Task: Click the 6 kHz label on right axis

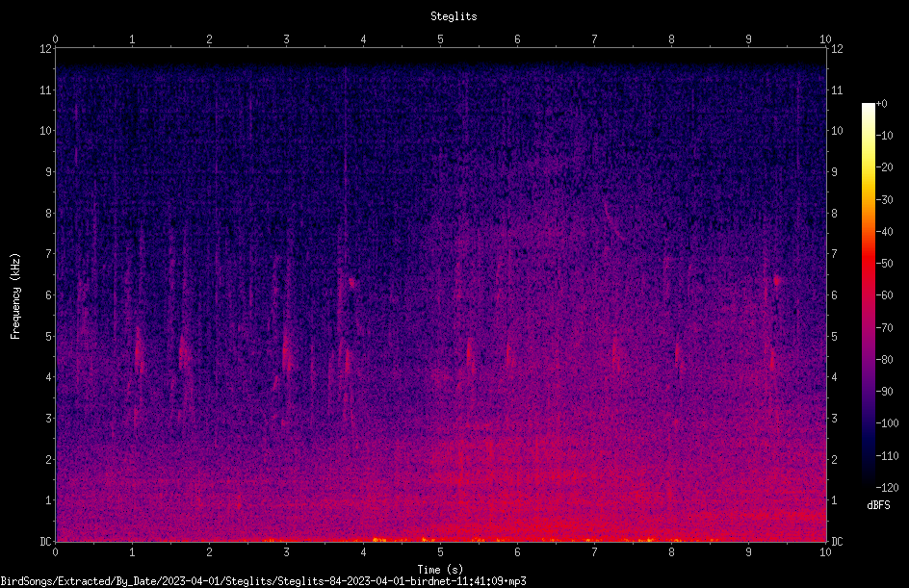Action: pos(834,294)
